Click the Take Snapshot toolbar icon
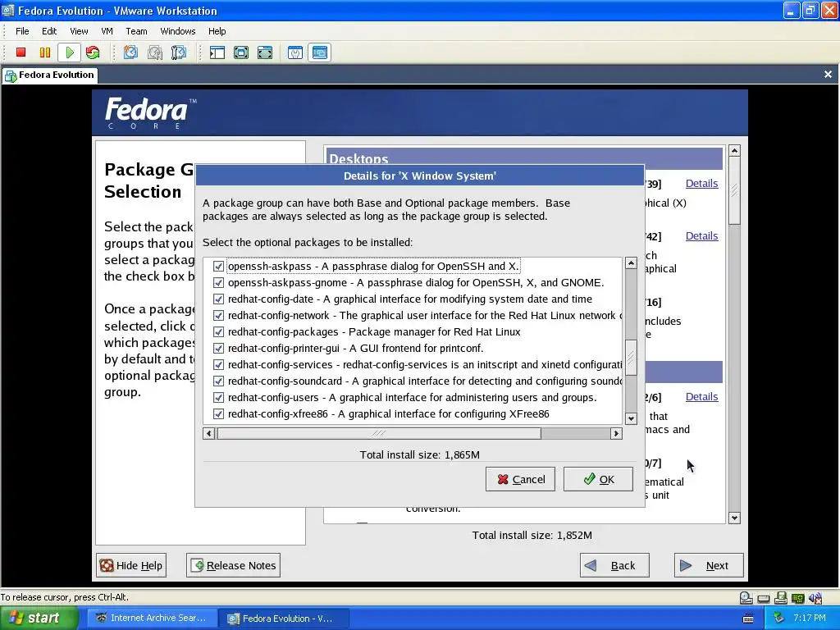840x630 pixels. [x=130, y=52]
